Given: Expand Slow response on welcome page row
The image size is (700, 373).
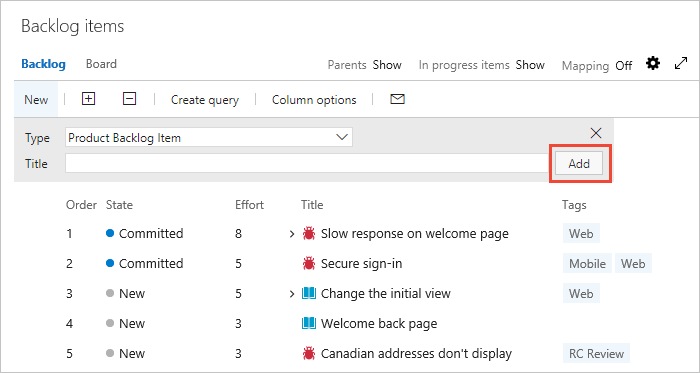Looking at the screenshot, I should (292, 234).
